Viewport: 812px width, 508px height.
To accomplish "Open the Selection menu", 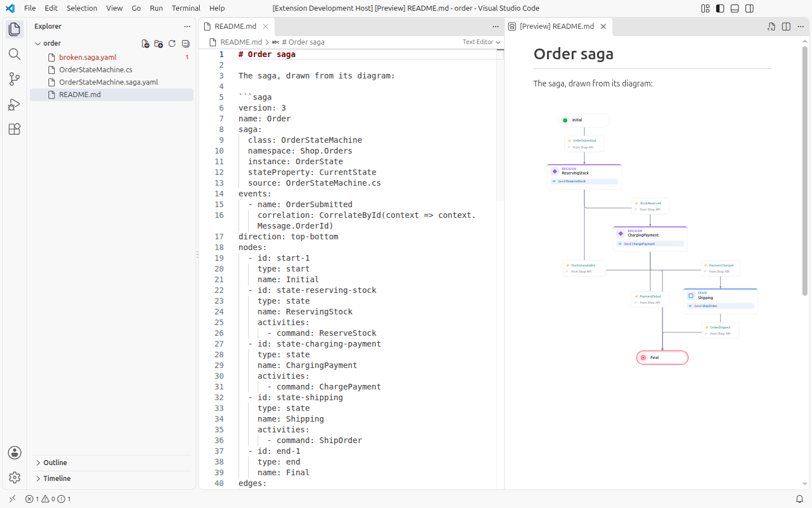I will (82, 8).
